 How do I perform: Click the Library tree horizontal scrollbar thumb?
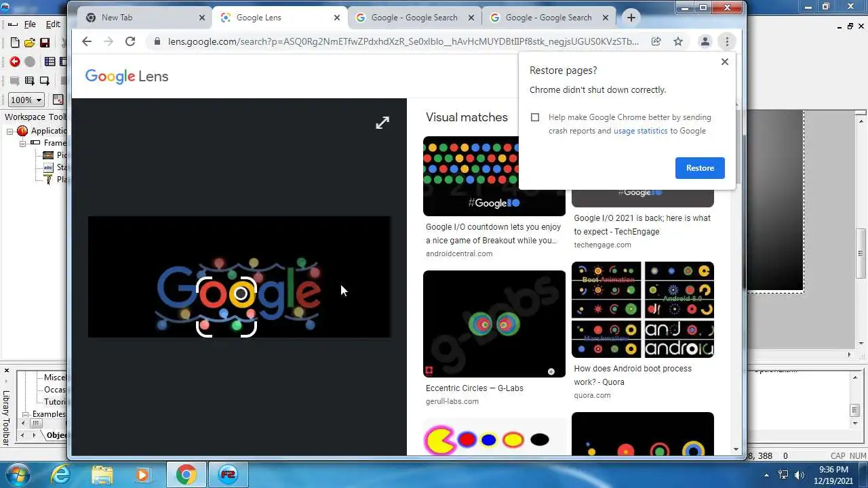[37, 424]
